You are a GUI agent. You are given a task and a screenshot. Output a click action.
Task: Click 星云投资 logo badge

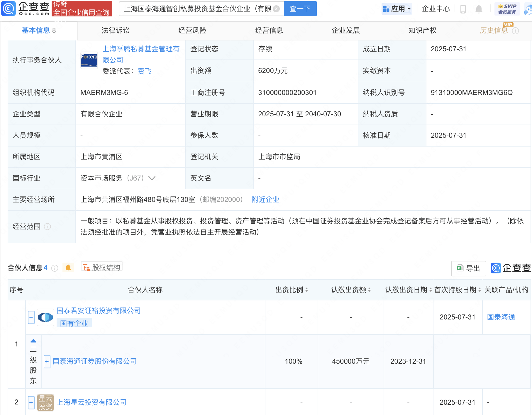[45, 402]
